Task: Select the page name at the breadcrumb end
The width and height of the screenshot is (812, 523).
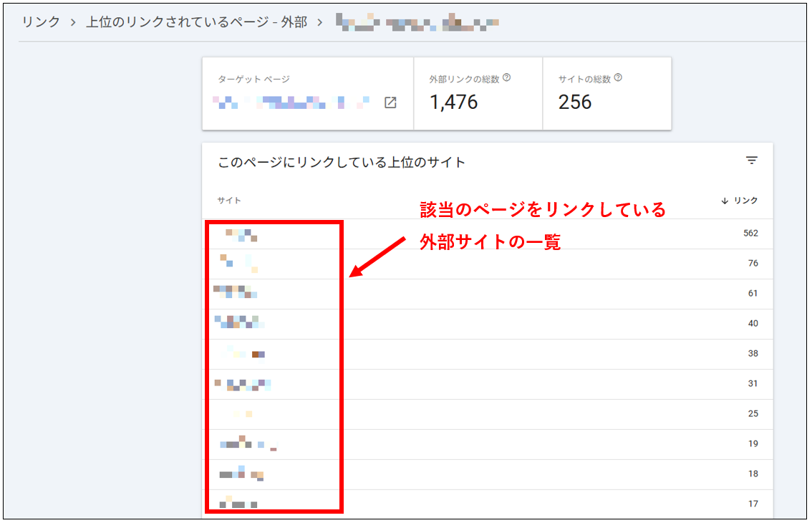Action: pos(419,22)
